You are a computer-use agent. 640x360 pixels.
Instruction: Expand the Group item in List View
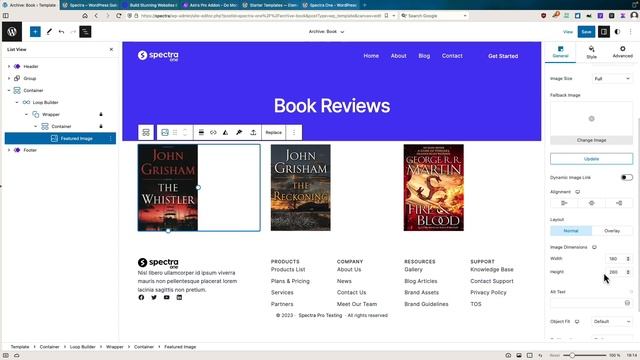pyautogui.click(x=9, y=78)
